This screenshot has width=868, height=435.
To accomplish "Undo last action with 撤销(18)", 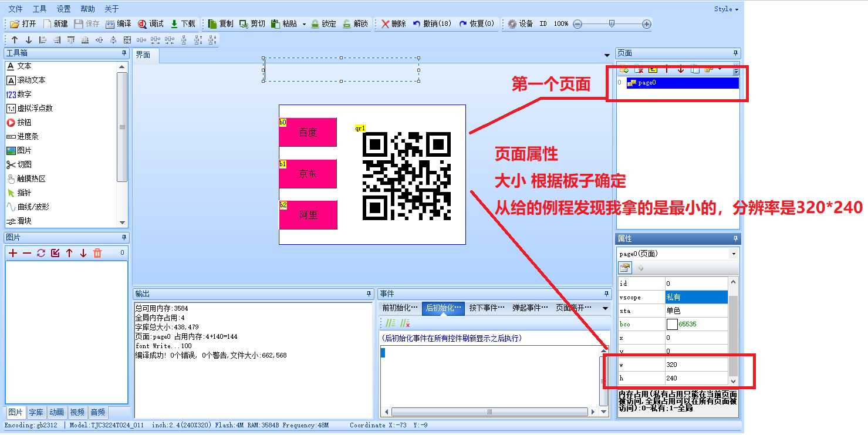I will tap(432, 24).
